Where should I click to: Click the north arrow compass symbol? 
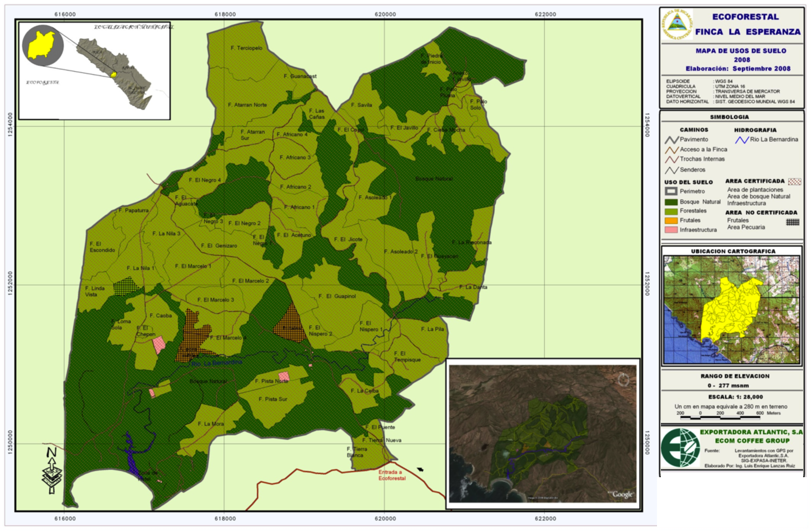(x=51, y=470)
